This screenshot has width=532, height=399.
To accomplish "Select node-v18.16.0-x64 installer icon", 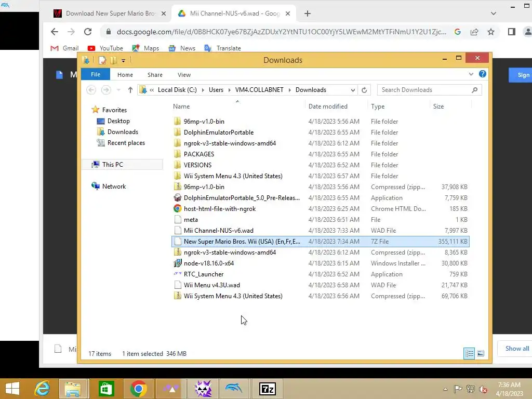I will pos(177,263).
